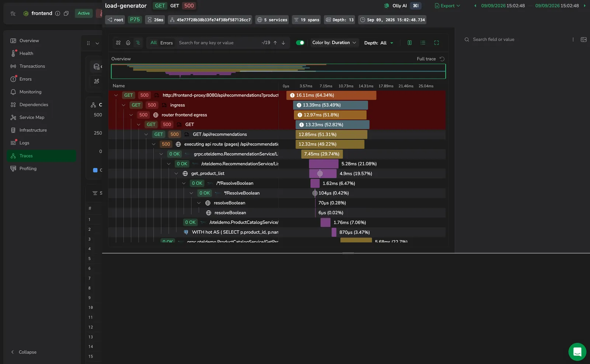The height and width of the screenshot is (364, 590).
Task: Click the Infrastructure sidebar icon
Action: pos(13,130)
